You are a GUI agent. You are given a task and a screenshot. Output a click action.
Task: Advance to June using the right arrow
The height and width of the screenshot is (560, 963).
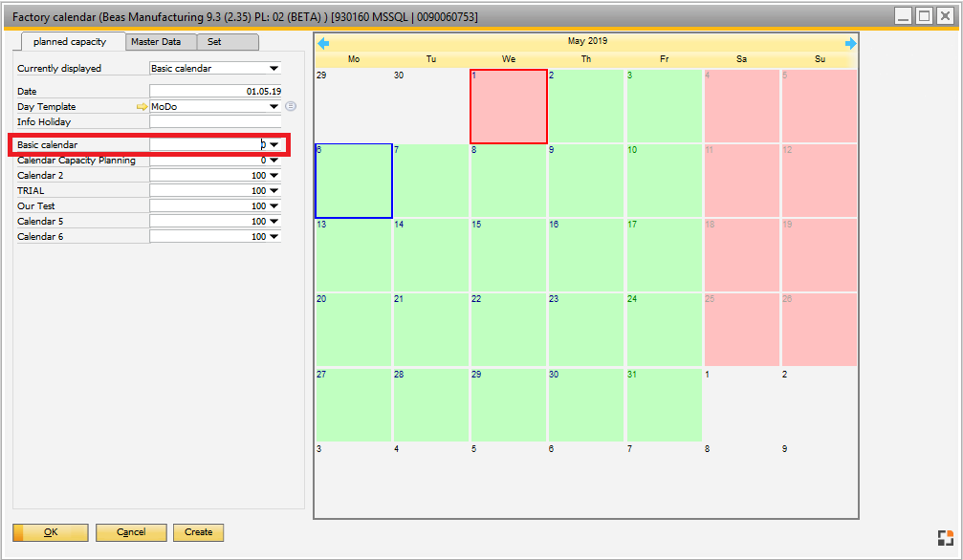[850, 41]
